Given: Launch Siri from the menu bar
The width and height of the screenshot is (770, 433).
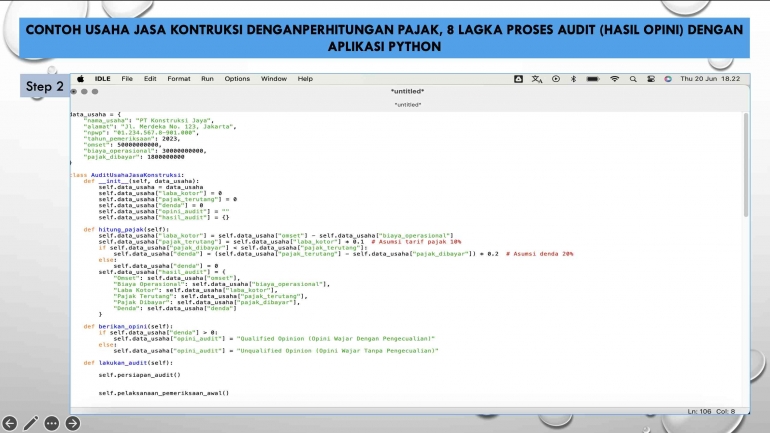Looking at the screenshot, I should [668, 79].
